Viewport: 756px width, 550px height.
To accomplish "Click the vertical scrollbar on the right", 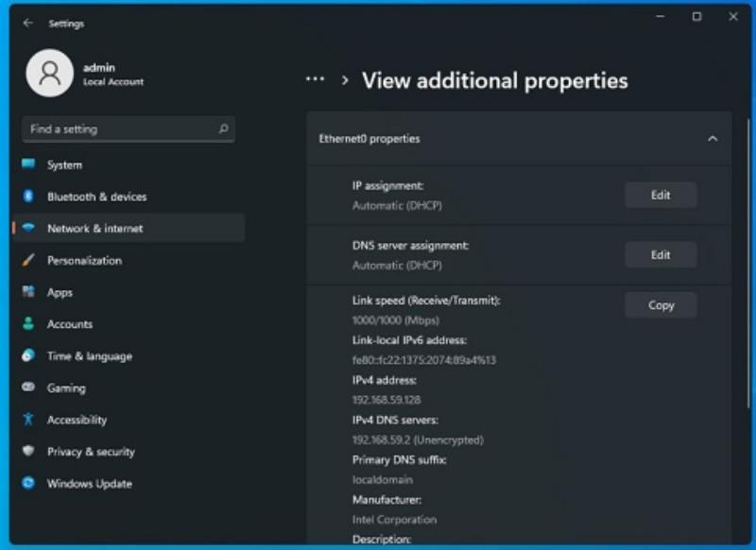I will pyautogui.click(x=748, y=263).
